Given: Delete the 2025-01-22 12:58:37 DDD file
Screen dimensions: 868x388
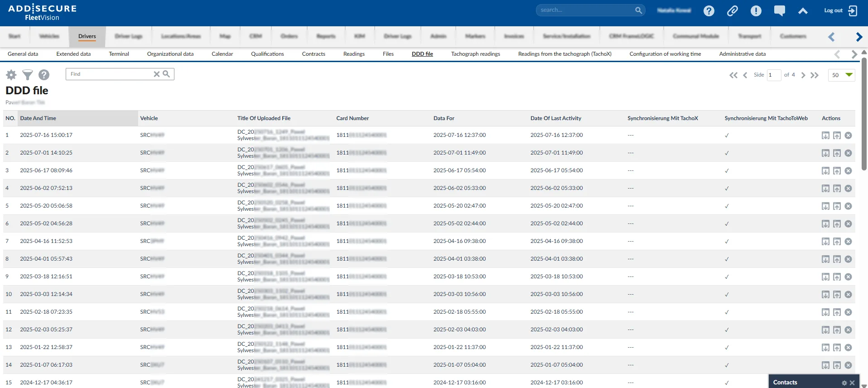Looking at the screenshot, I should (x=848, y=347).
